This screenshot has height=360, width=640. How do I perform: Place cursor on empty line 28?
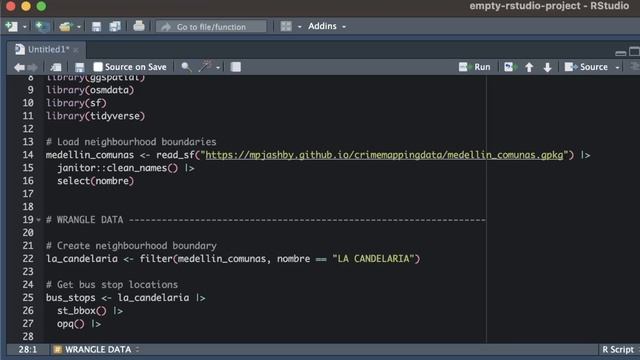click(265, 337)
